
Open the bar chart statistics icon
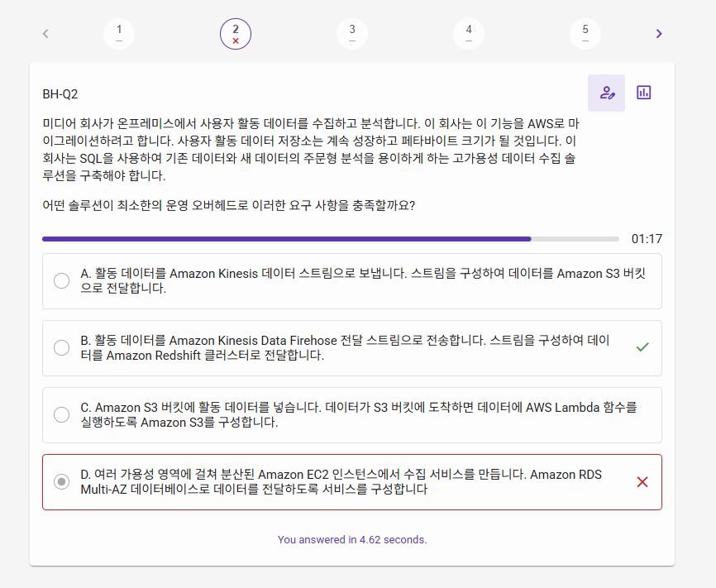(x=643, y=93)
